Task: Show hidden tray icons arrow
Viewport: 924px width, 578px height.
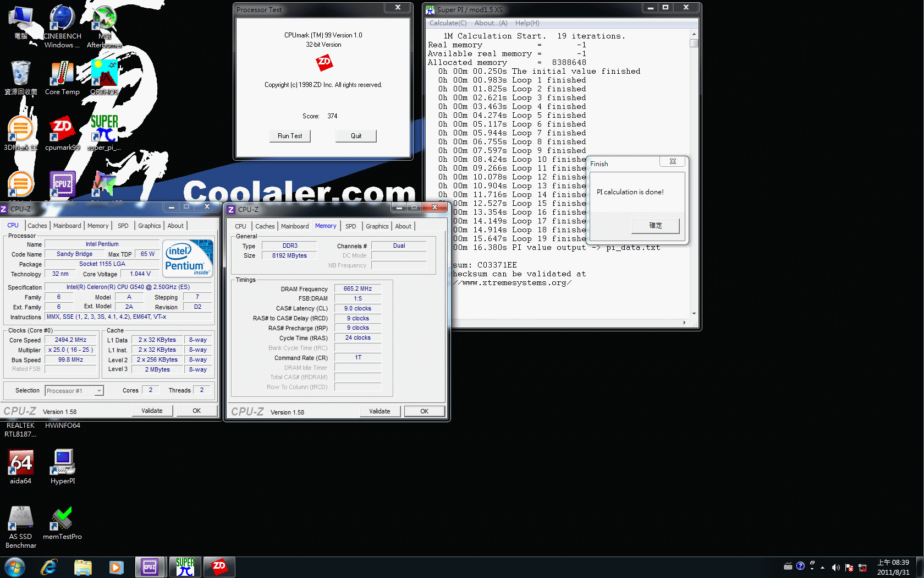Action: point(823,568)
